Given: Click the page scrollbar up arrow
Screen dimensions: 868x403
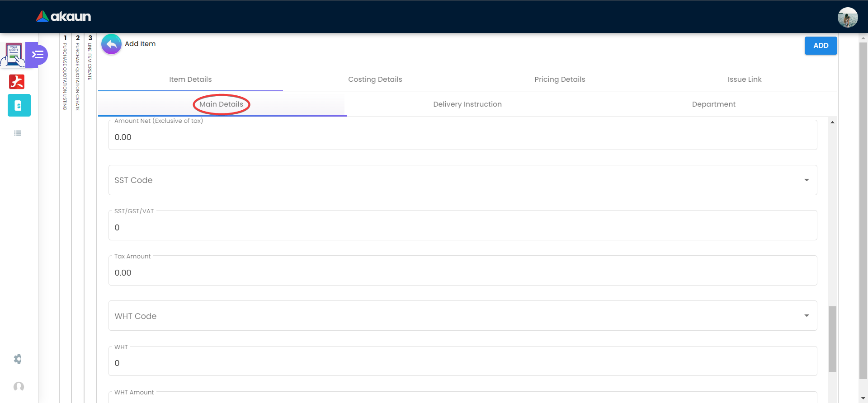Looking at the screenshot, I should point(863,38).
